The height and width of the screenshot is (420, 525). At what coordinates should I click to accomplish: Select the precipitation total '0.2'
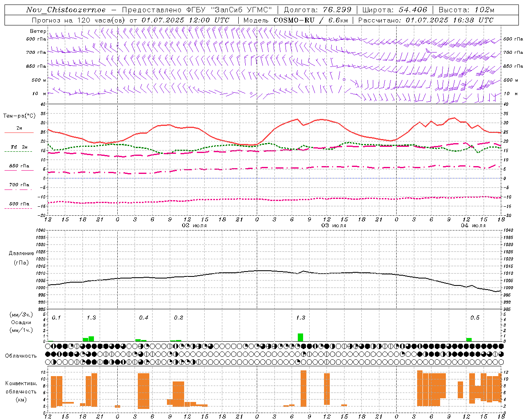pyautogui.click(x=178, y=318)
